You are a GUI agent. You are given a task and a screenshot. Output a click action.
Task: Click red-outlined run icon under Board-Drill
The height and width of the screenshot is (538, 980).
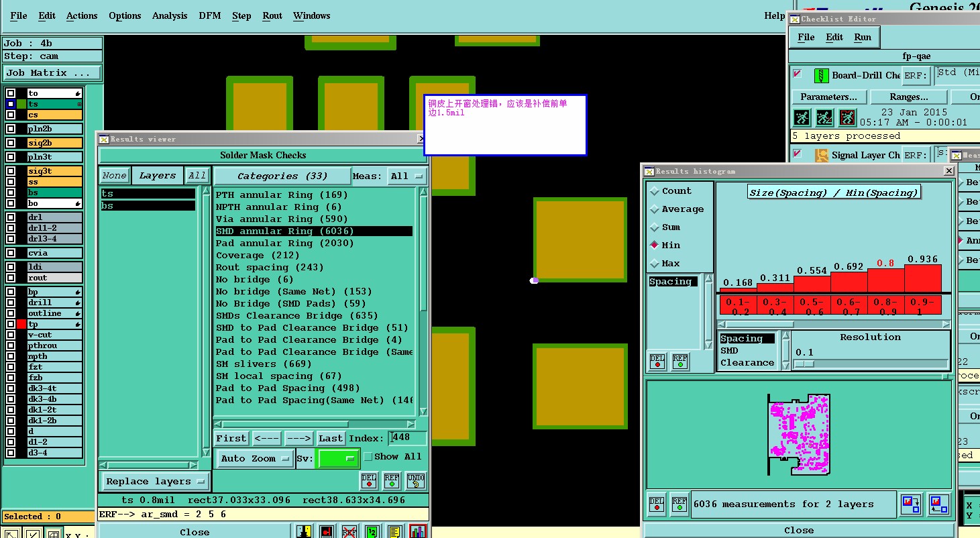[x=848, y=118]
